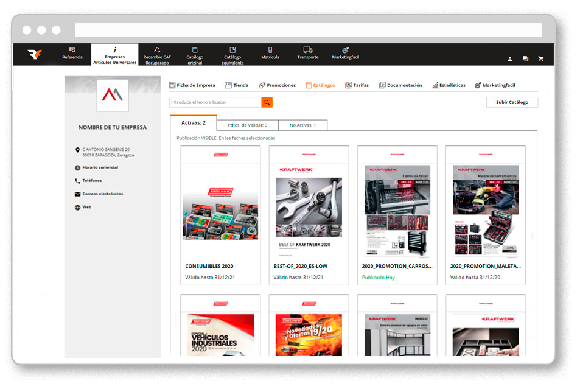Viewport: 580px width, 392px height.
Task: Focus the catalog search text field
Action: 215,102
